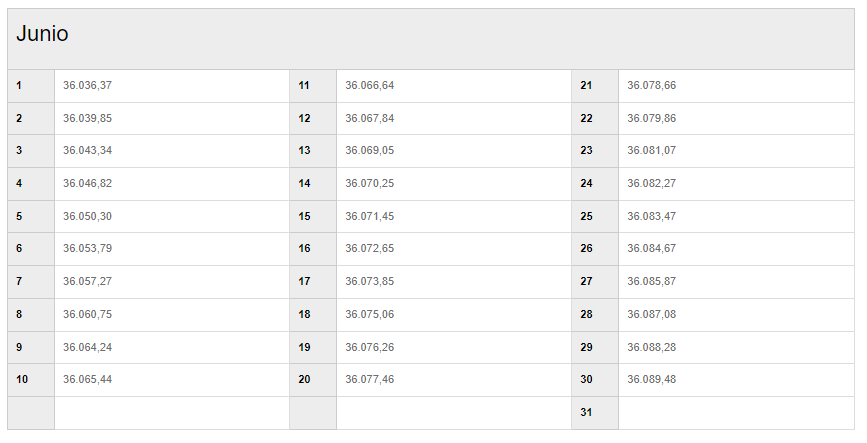Screen dimensions: 867x443
Task: Select the value 36.078,66
Action: (x=651, y=86)
